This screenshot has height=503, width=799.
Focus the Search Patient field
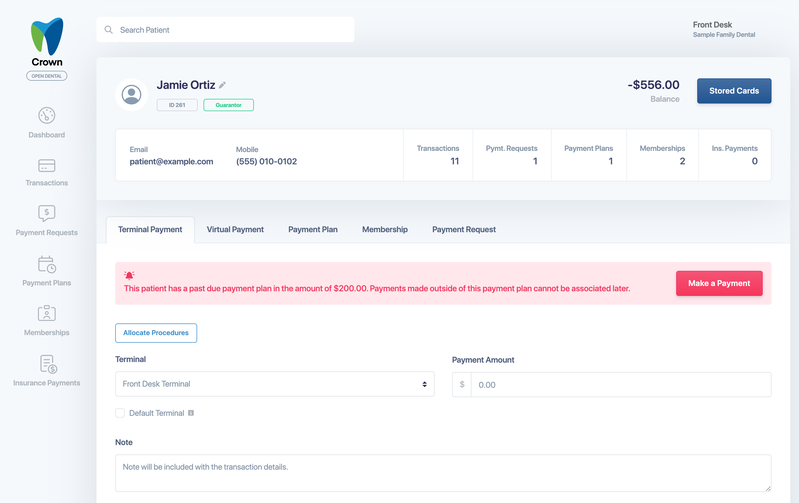pyautogui.click(x=225, y=30)
